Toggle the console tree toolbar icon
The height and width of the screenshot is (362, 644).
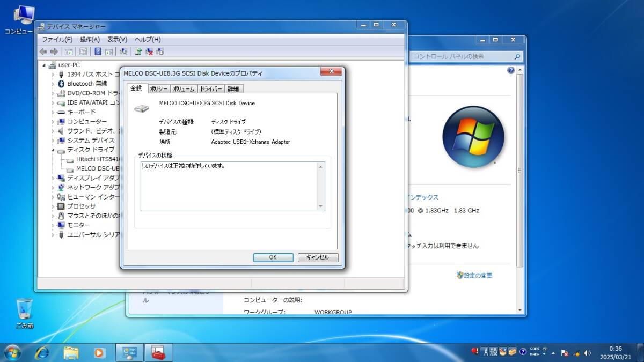[x=69, y=51]
